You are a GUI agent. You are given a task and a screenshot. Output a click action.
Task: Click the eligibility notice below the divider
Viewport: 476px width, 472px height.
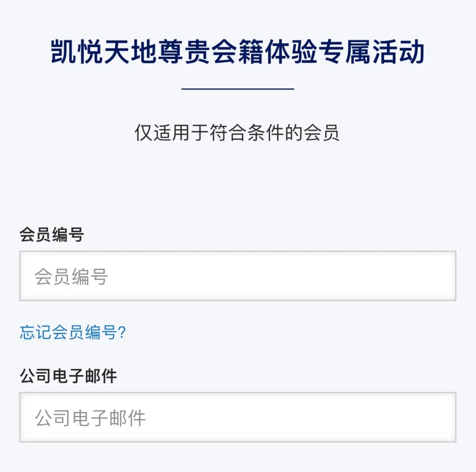237,133
